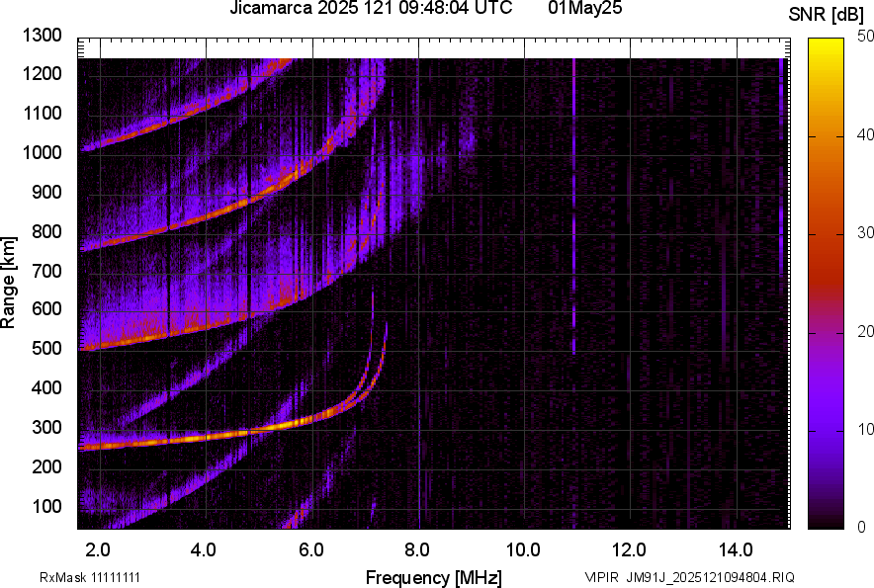This screenshot has height=588, width=874.
Task: Click the "40" colorbar tick label
Action: click(x=866, y=134)
